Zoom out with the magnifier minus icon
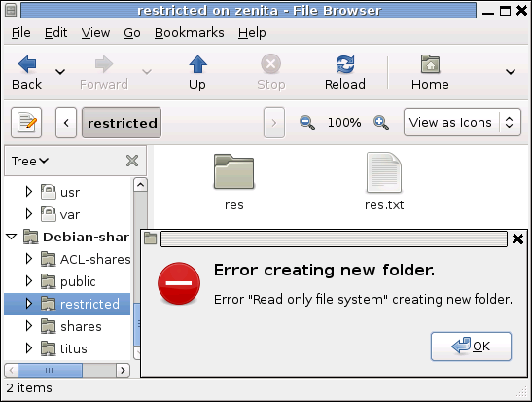Viewport: 532px width, 402px height. click(307, 123)
